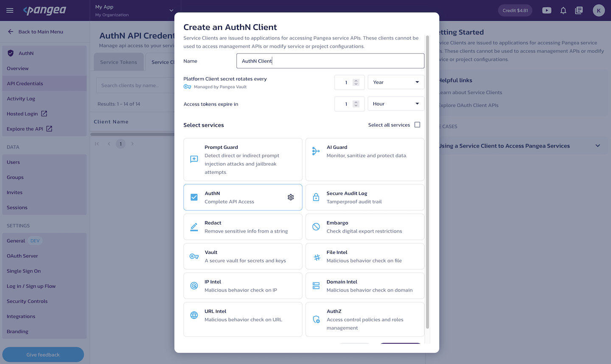This screenshot has height=364, width=611.
Task: Select the Prompt Guard service card
Action: [243, 159]
